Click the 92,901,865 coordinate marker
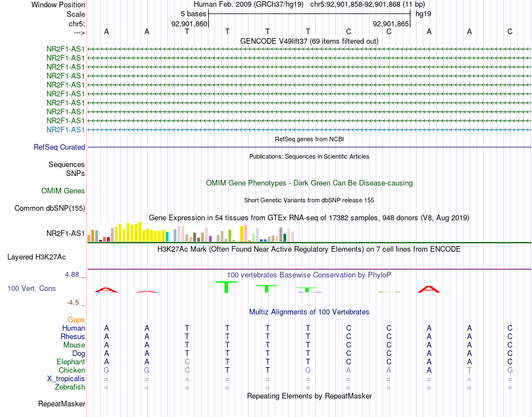Viewport: 532px width, 417px height. (391, 24)
